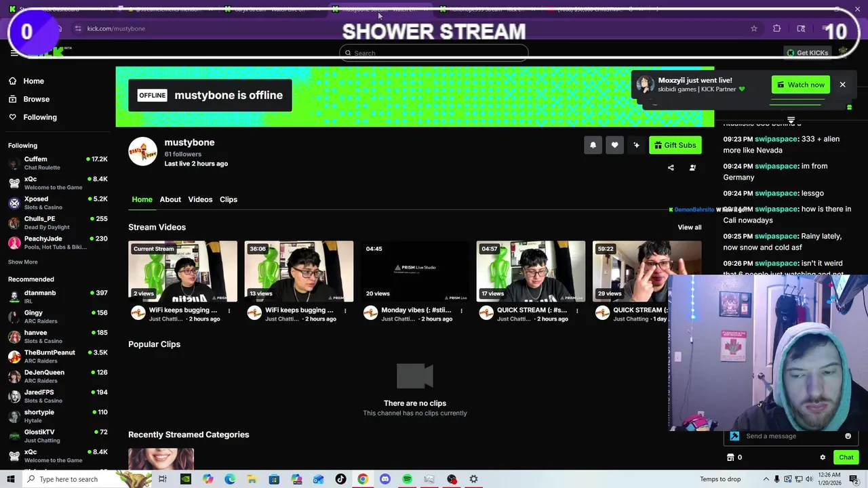Open Windows Settings gear on taskbar
Image resolution: width=868 pixels, height=488 pixels.
click(x=473, y=479)
